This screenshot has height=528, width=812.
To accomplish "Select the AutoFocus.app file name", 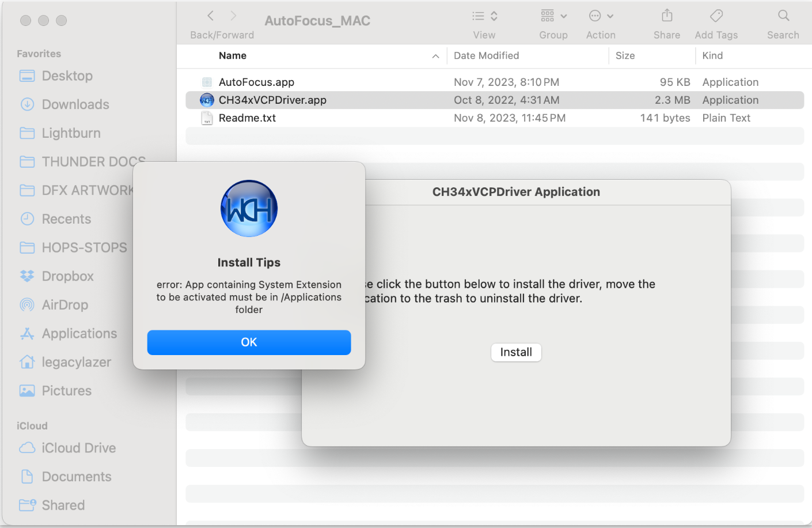I will (256, 82).
